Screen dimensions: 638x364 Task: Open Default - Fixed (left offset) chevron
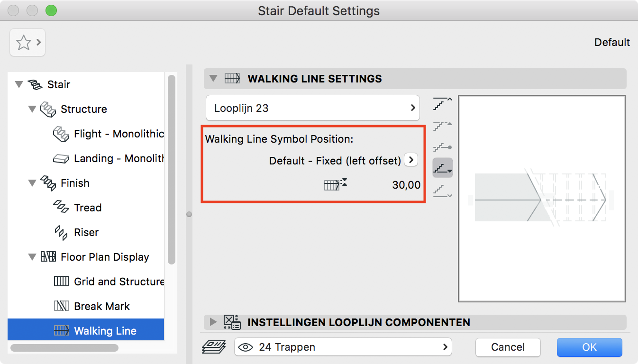tap(411, 160)
